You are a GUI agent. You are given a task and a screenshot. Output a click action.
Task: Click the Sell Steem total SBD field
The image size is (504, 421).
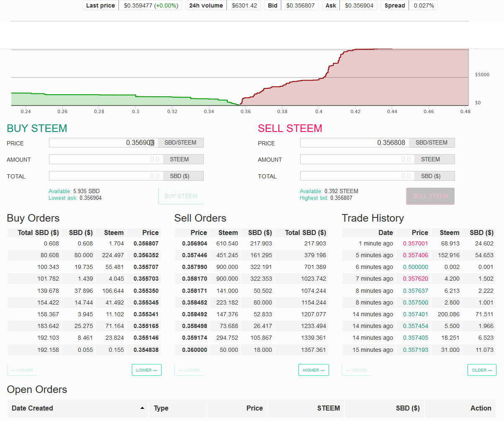[357, 176]
